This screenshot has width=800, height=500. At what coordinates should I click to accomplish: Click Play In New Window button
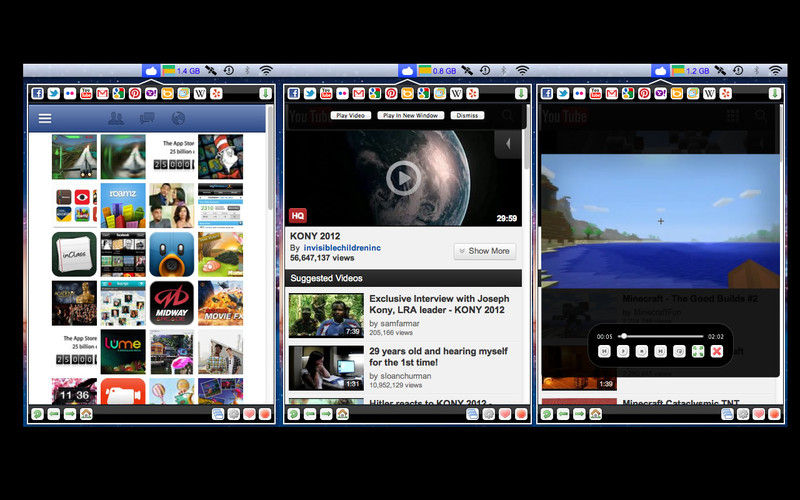(411, 115)
